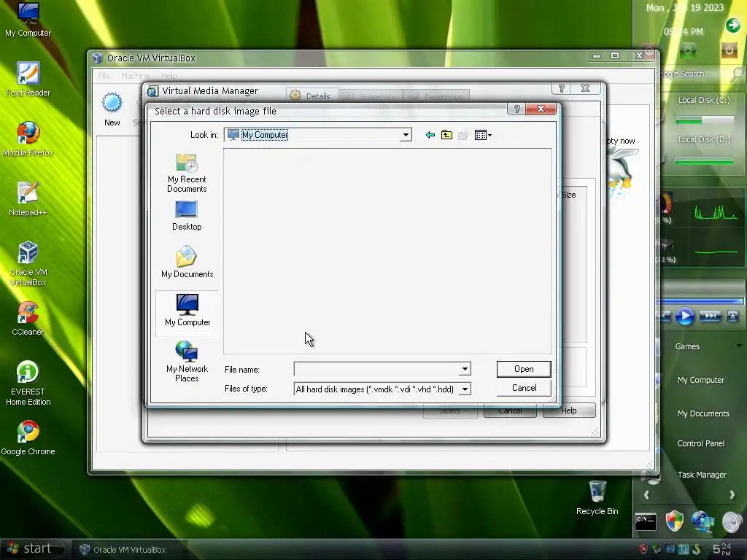Click Virtual Media Manager help question mark
Image resolution: width=747 pixels, height=560 pixels.
tap(562, 88)
